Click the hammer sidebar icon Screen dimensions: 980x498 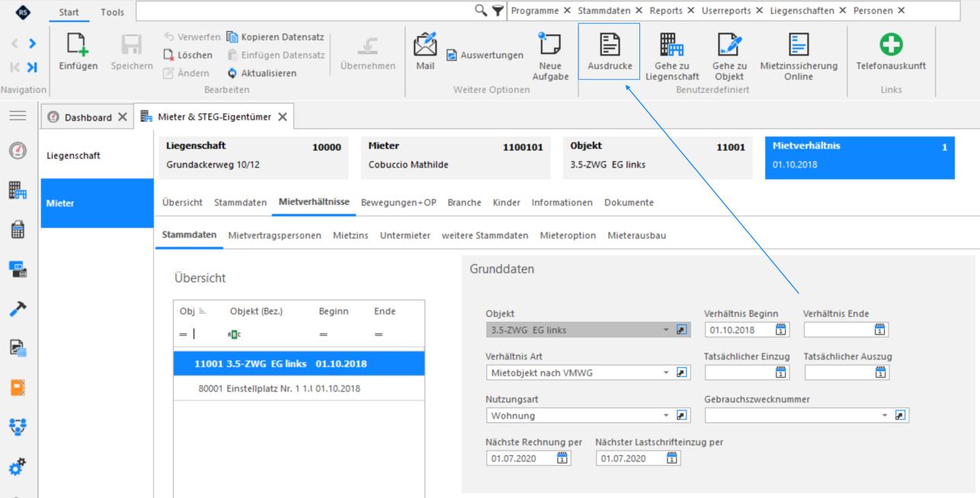coord(18,308)
